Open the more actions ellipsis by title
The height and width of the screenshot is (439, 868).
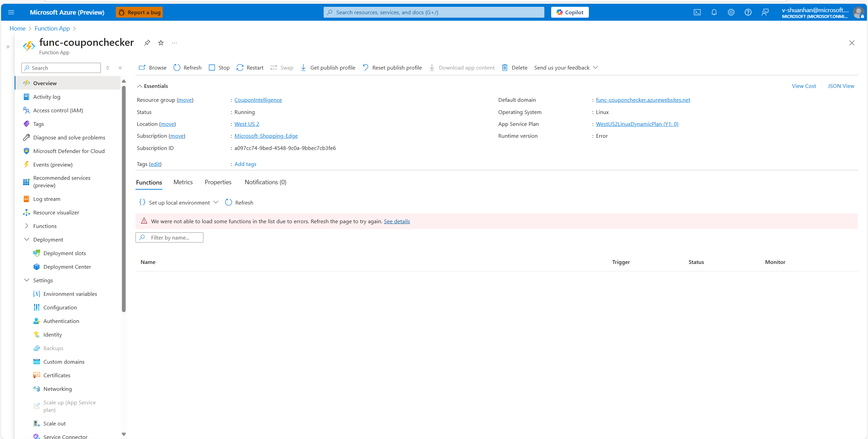(174, 43)
